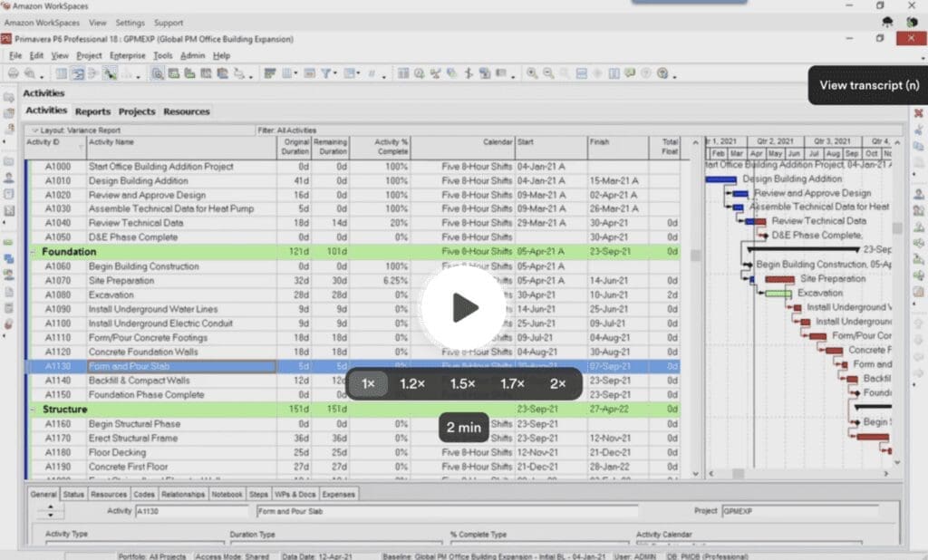
Task: Click the Level Resources toolbar icon
Action: tap(436, 73)
